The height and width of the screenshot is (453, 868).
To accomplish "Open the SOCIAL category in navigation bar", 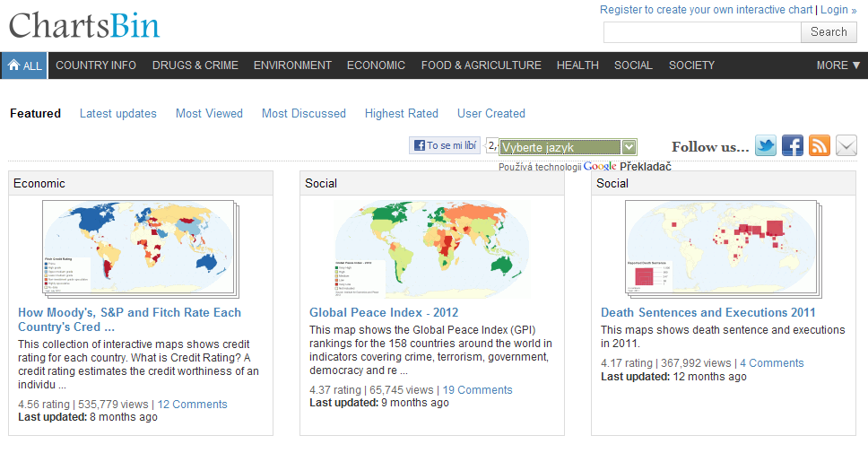I will (x=633, y=65).
